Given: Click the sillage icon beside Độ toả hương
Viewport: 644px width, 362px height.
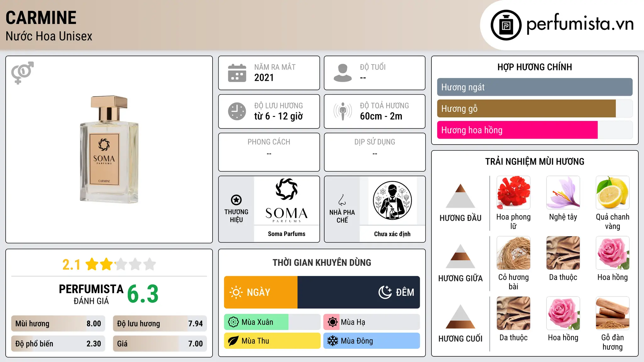Looking at the screenshot, I should [342, 111].
